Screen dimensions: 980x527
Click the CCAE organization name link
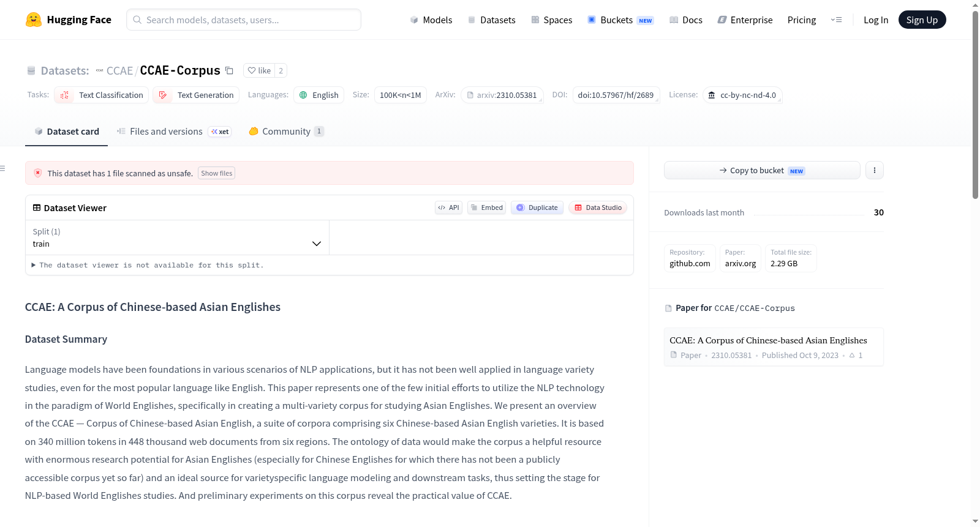pos(119,70)
